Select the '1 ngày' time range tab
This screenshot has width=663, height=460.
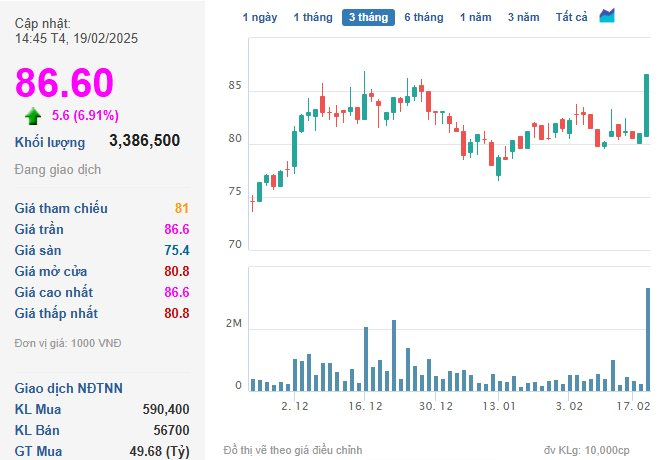click(x=260, y=17)
